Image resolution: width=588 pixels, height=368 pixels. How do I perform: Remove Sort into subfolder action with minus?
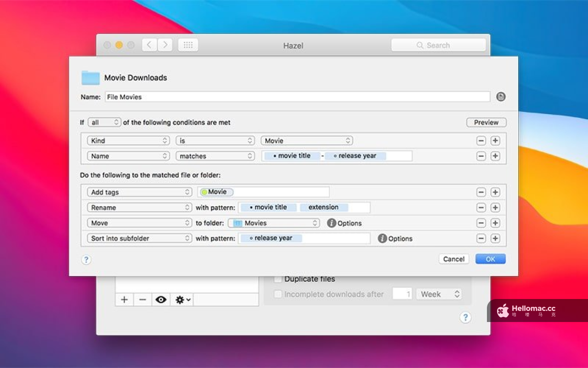[481, 238]
